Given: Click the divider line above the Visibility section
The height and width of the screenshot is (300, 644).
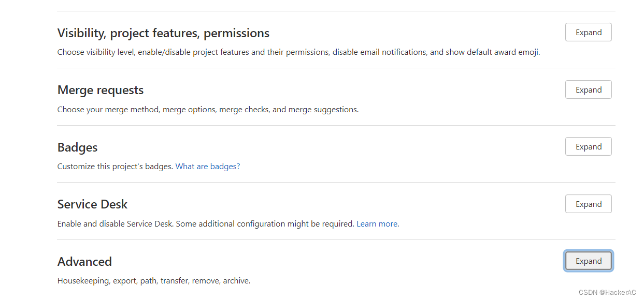Looking at the screenshot, I should coord(336,11).
